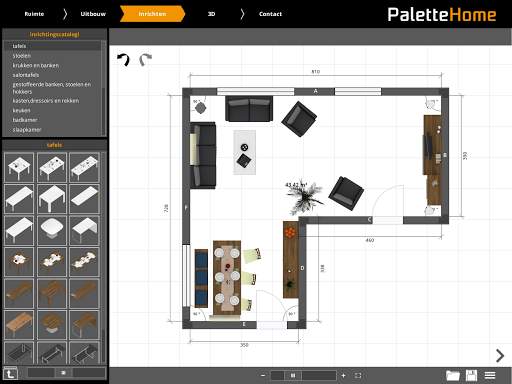Switch to the 3D view step
This screenshot has width=512, height=384.
click(211, 14)
